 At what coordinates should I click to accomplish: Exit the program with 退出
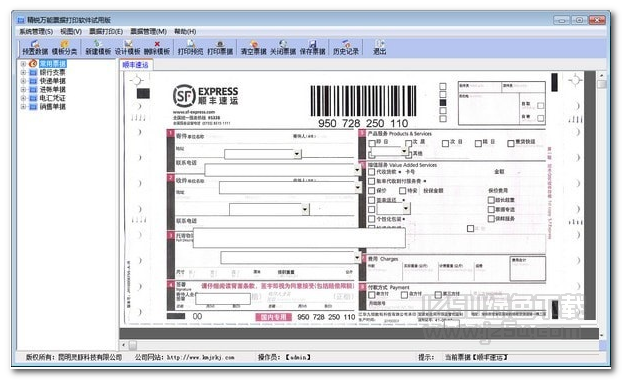pos(380,48)
